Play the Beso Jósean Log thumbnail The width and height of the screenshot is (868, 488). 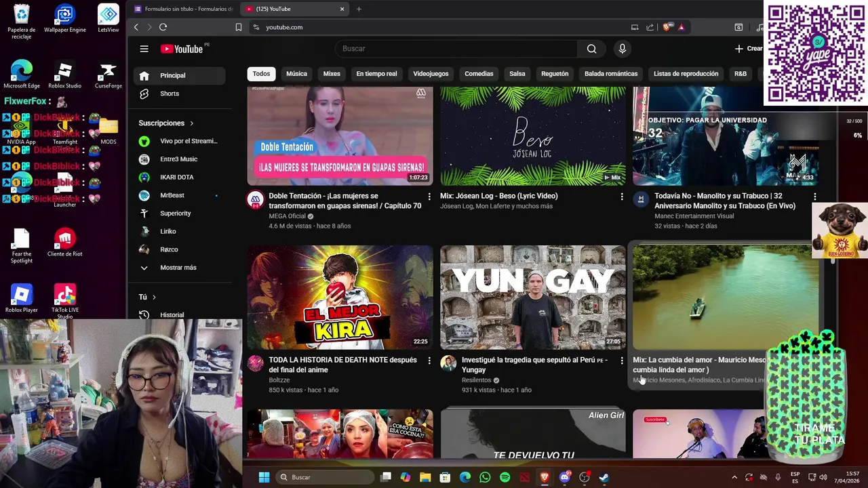pyautogui.click(x=533, y=136)
